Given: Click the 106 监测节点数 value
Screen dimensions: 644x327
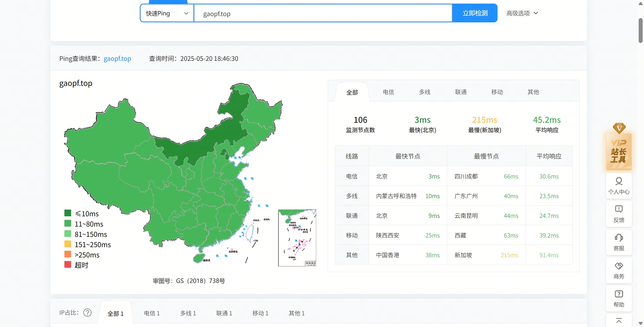Looking at the screenshot, I should point(360,120).
